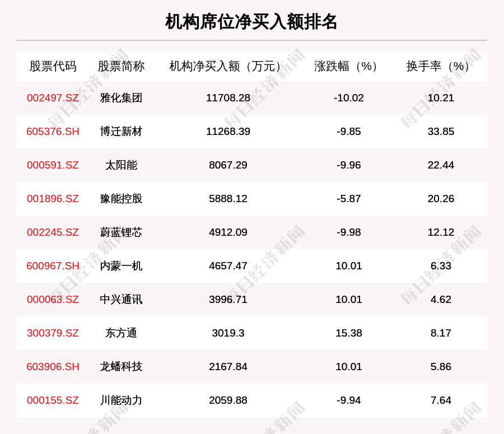Screen dimensions: 504x434
Task: Click price change -5.87
Action: tap(349, 199)
